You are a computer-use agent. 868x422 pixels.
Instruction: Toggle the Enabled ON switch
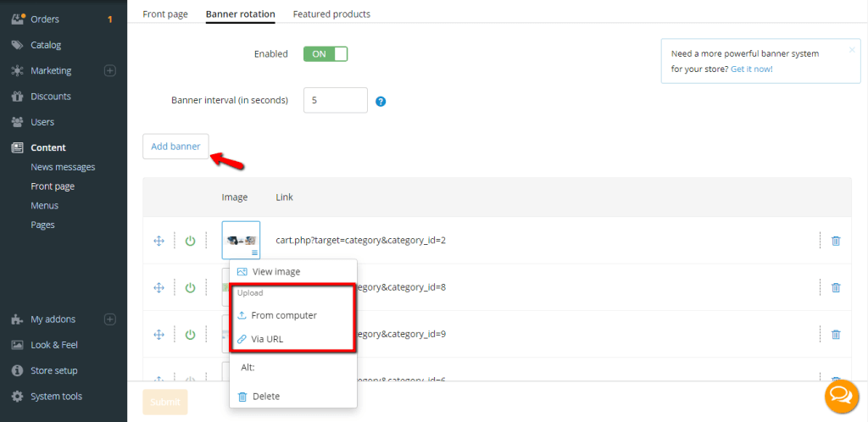(325, 54)
